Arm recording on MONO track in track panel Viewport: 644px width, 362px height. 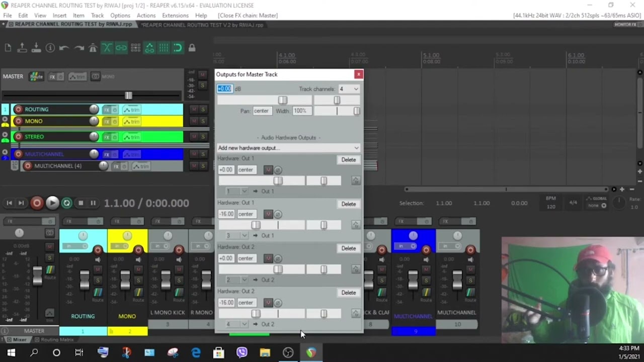tap(18, 121)
